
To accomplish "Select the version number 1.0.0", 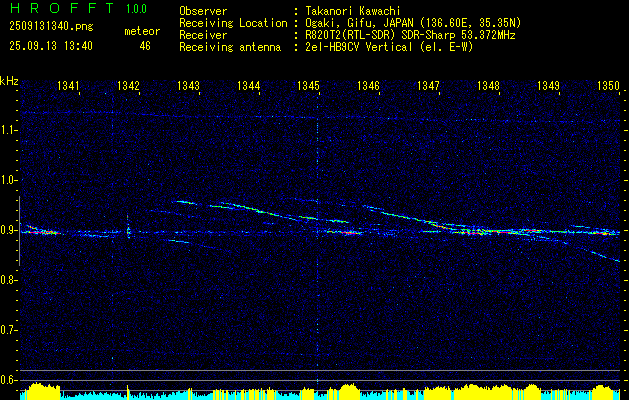I will tap(136, 9).
